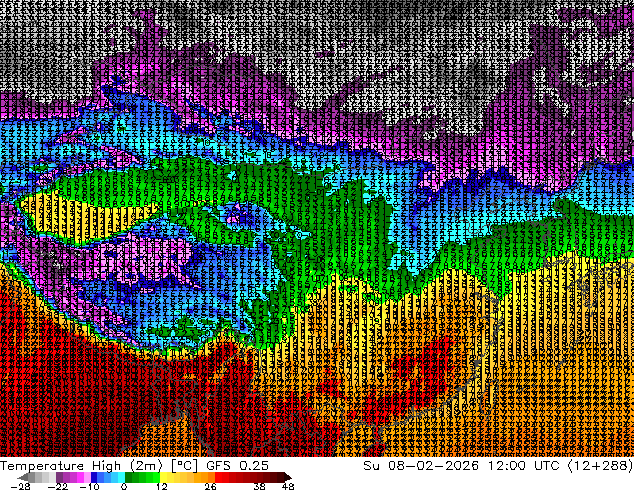The width and height of the screenshot is (634, 490).
Task: Click the dark green swatch above 0
Action: click(x=128, y=477)
